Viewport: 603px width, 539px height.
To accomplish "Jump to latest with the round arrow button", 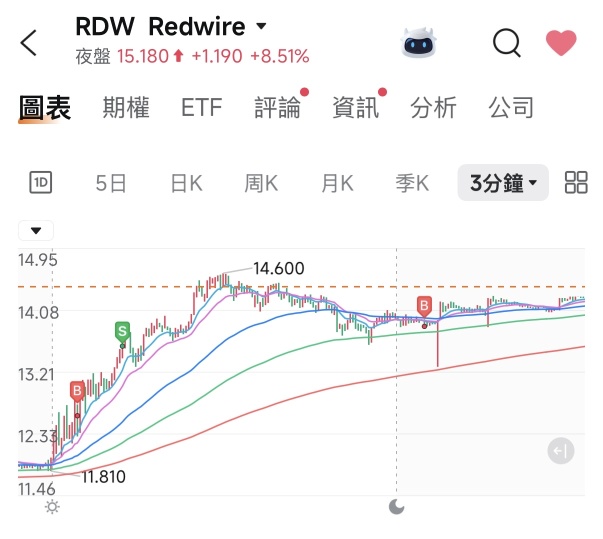I will click(561, 451).
